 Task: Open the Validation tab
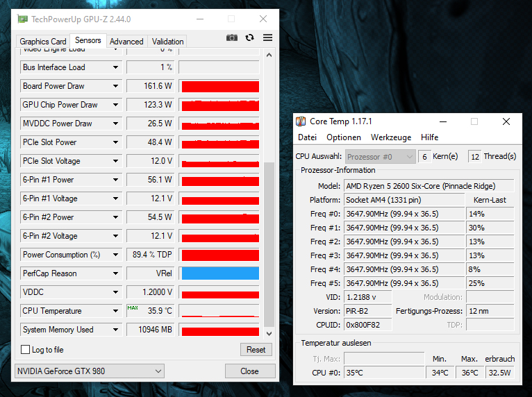pos(167,42)
